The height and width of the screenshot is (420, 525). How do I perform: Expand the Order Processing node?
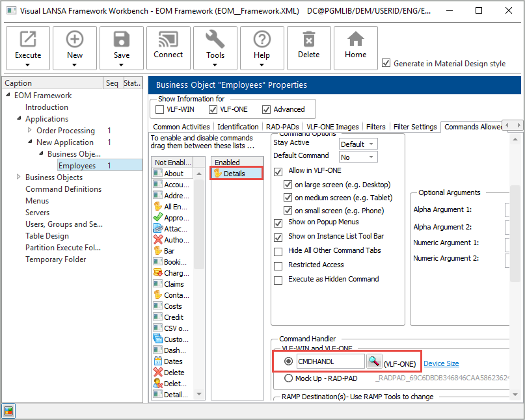[x=30, y=130]
